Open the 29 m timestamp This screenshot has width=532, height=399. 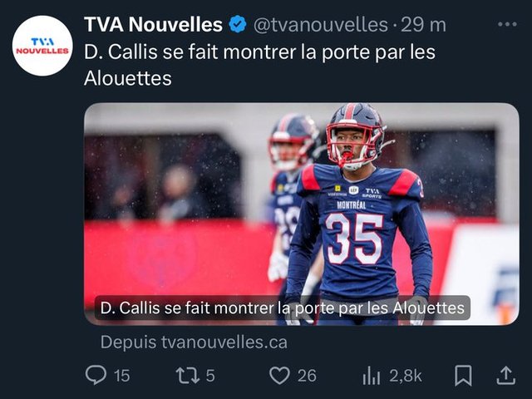coord(423,25)
